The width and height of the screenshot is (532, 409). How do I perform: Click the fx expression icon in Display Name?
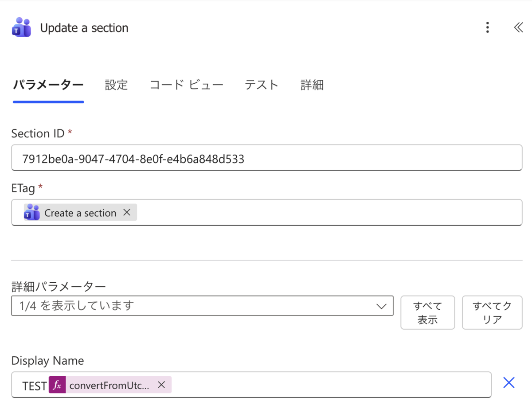[57, 385]
